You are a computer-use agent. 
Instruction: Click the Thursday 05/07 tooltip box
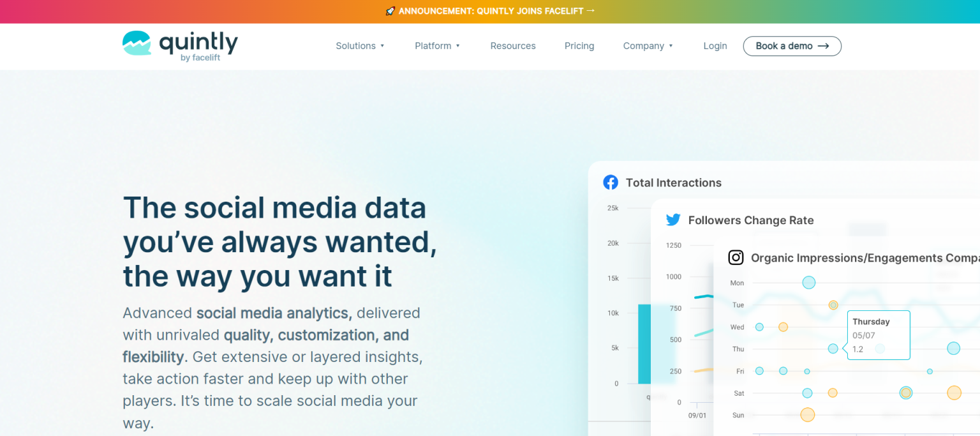(878, 335)
